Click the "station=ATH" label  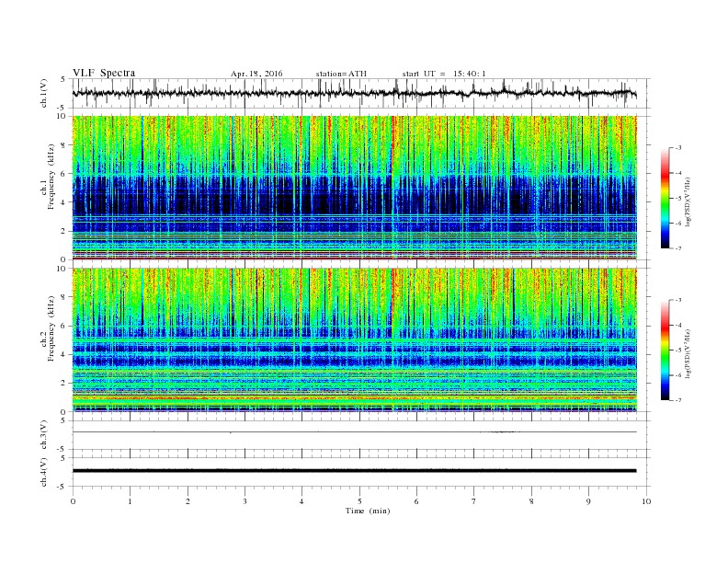coord(341,74)
